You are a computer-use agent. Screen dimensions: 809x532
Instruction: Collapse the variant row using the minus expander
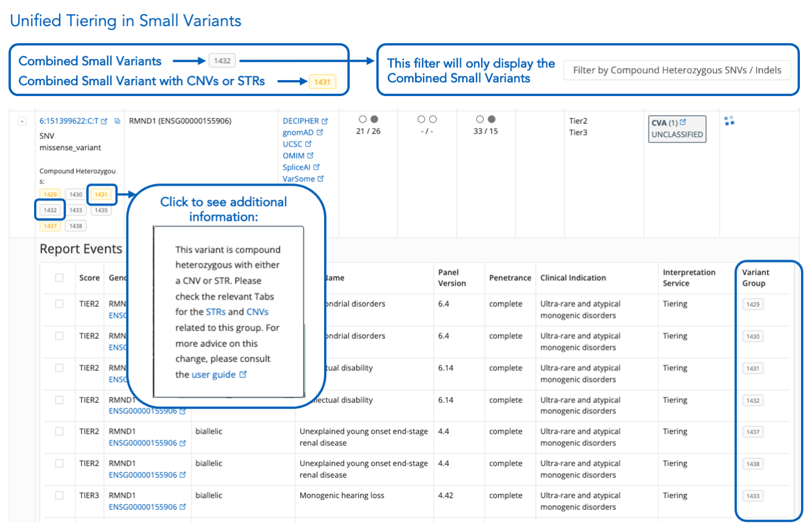(x=22, y=121)
